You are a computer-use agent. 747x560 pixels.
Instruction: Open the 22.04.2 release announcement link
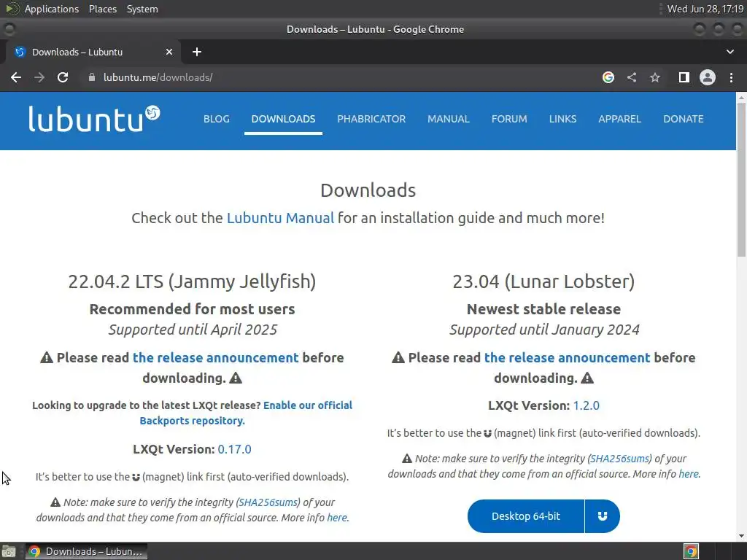[216, 357]
